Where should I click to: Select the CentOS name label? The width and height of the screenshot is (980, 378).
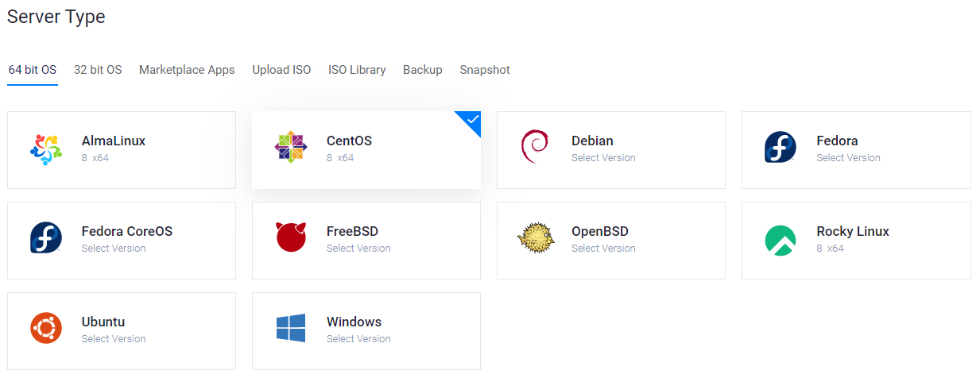[x=349, y=141]
